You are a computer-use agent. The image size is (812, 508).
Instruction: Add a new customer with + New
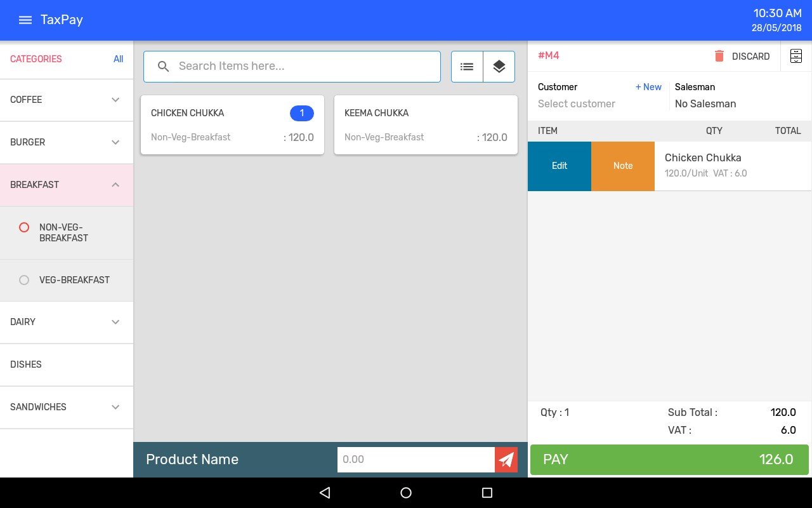coord(648,87)
